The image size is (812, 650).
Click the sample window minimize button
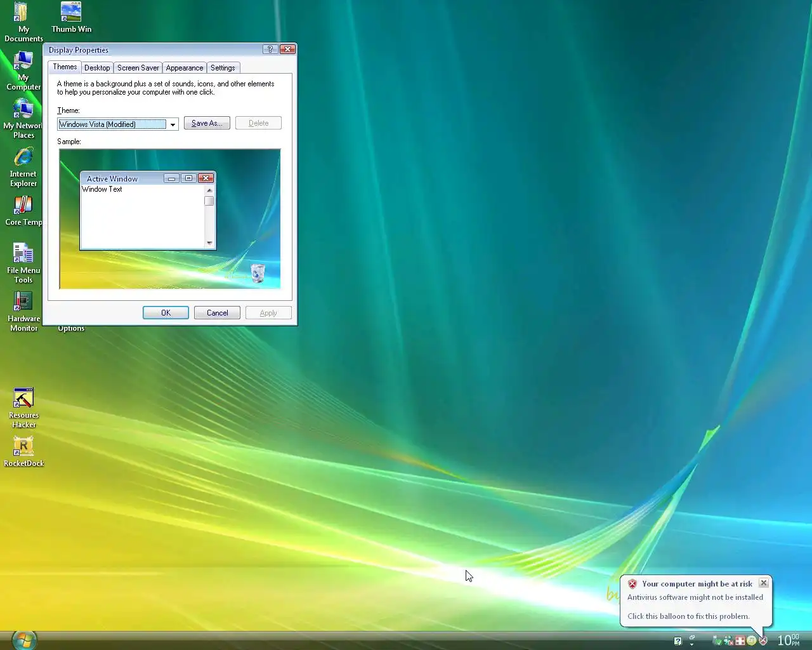pos(171,178)
